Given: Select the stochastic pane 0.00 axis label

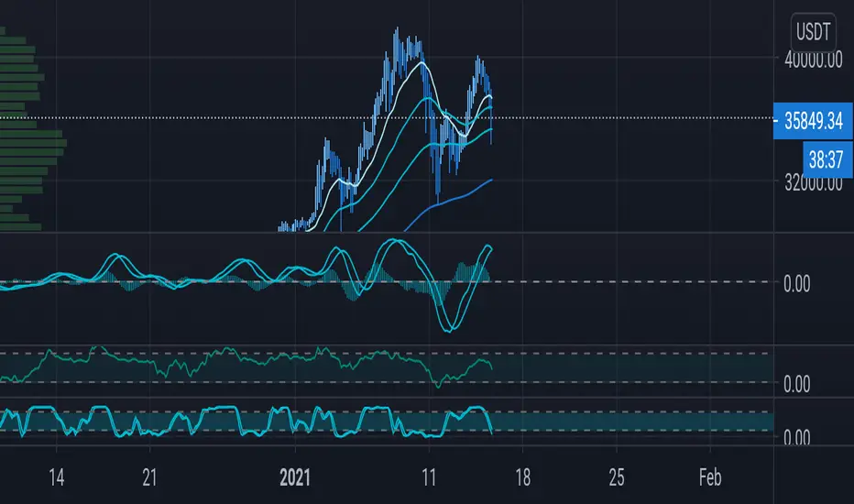Looking at the screenshot, I should (797, 436).
